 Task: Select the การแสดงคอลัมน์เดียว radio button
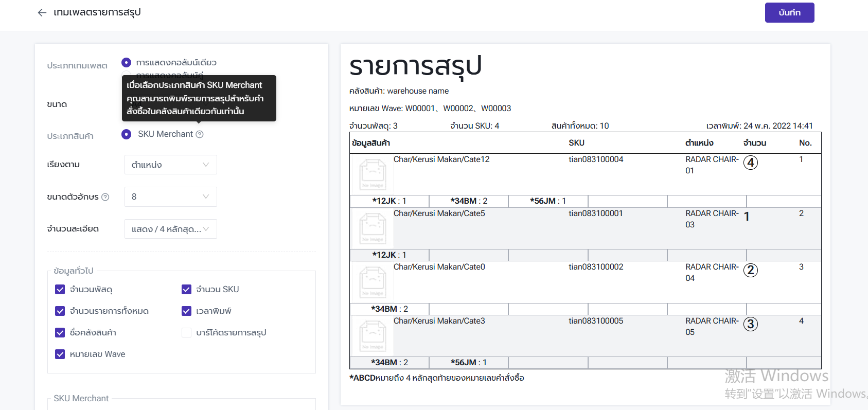pos(126,62)
